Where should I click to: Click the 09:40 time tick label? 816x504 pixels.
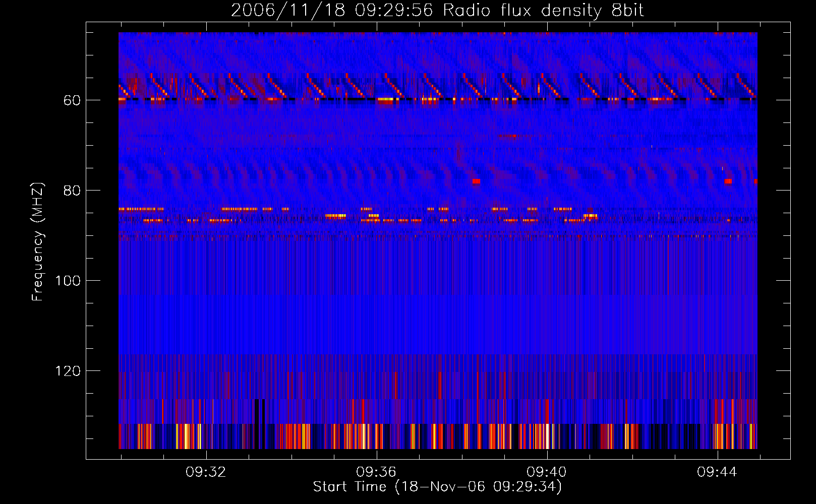click(547, 472)
